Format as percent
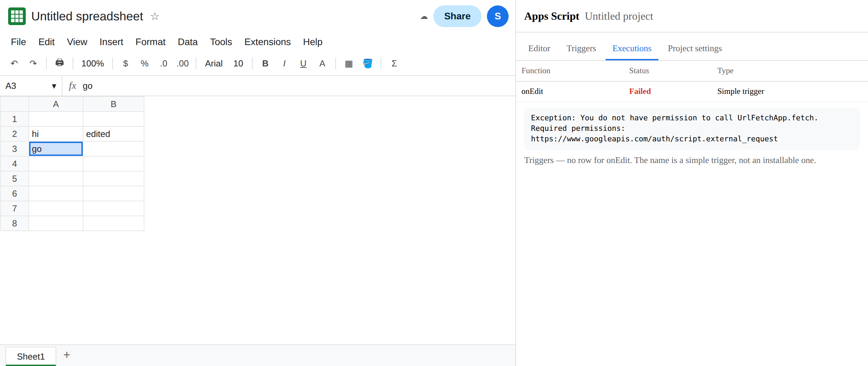Image resolution: width=868 pixels, height=366 pixels. coord(145,63)
